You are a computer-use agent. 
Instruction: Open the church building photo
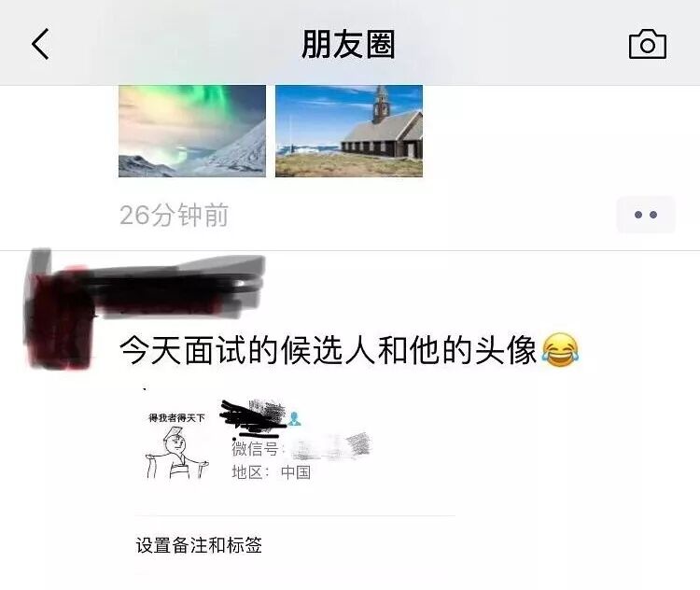pyautogui.click(x=349, y=131)
